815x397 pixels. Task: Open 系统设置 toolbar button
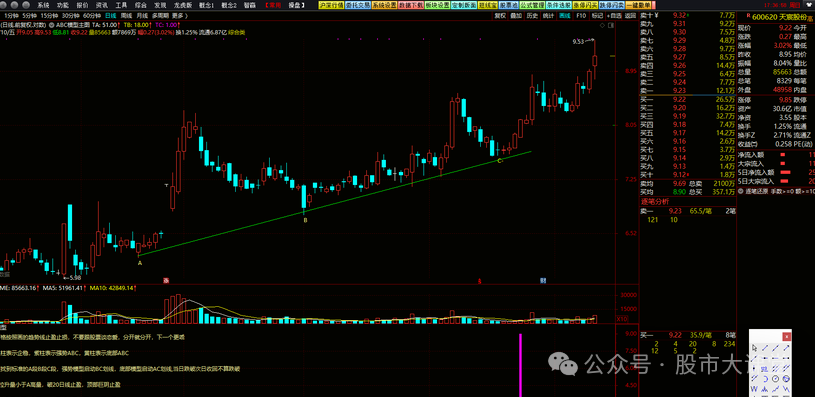[384, 5]
